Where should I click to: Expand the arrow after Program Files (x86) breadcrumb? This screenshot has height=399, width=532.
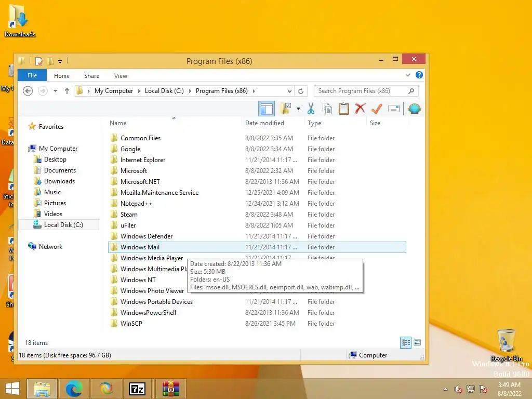pyautogui.click(x=254, y=91)
